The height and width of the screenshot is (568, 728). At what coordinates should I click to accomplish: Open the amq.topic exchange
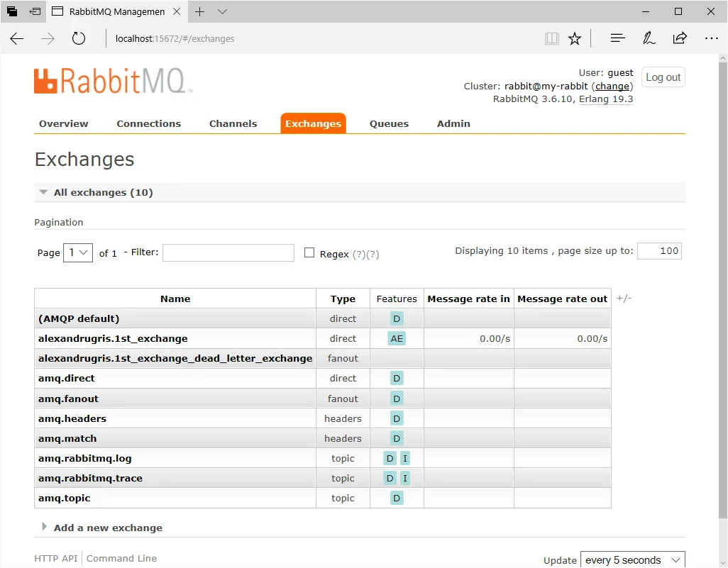pos(64,499)
